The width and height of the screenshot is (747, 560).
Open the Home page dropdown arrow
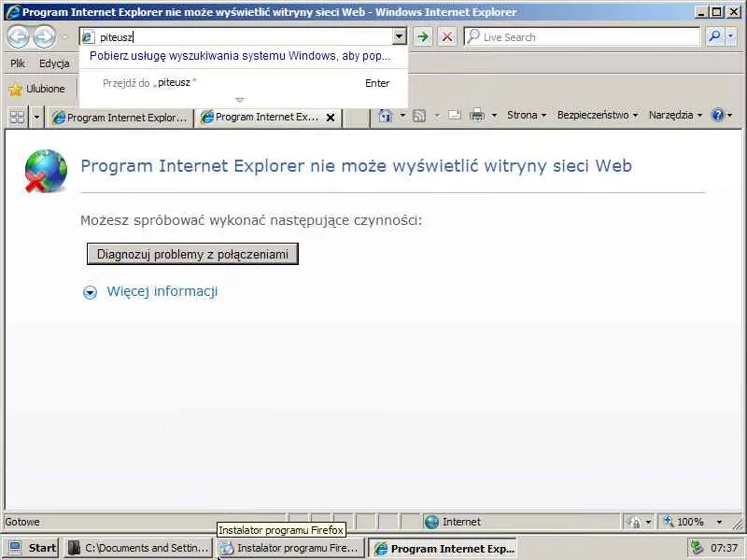click(402, 115)
